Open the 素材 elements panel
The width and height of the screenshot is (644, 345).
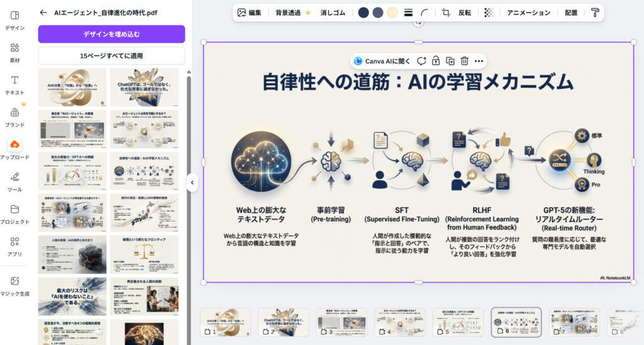15,53
